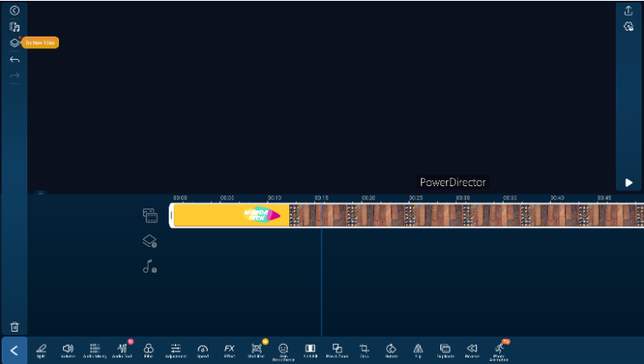The image size is (644, 364).
Task: Collapse the bottom toolbar with back arrow
Action: click(14, 351)
